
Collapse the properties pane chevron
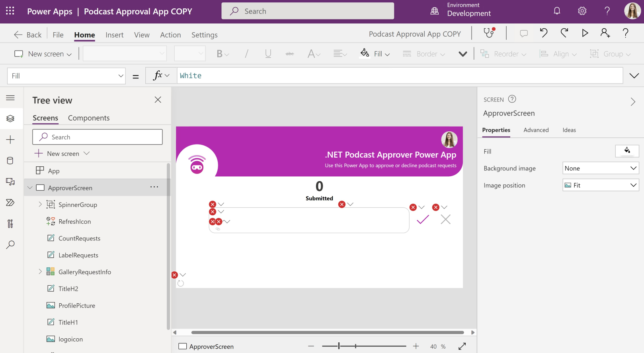(x=633, y=101)
